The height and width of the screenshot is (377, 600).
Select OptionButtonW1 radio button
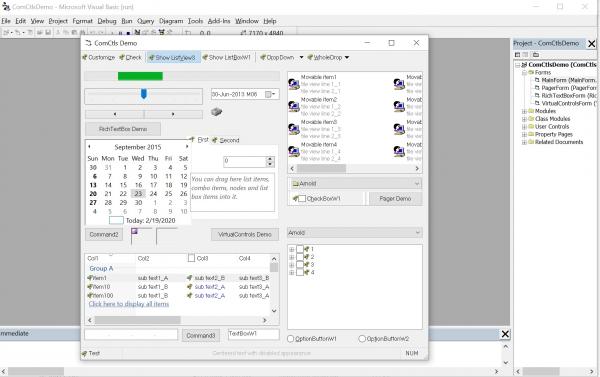[290, 339]
